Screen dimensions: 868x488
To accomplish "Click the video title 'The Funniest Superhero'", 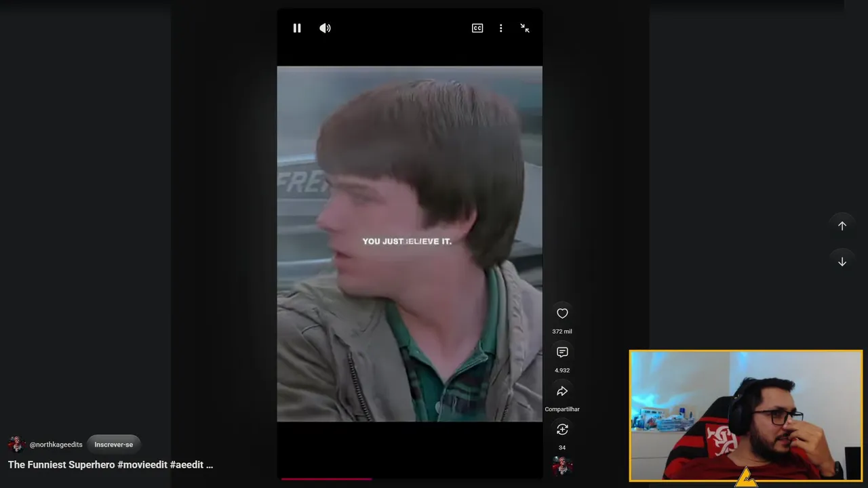I will tap(111, 465).
